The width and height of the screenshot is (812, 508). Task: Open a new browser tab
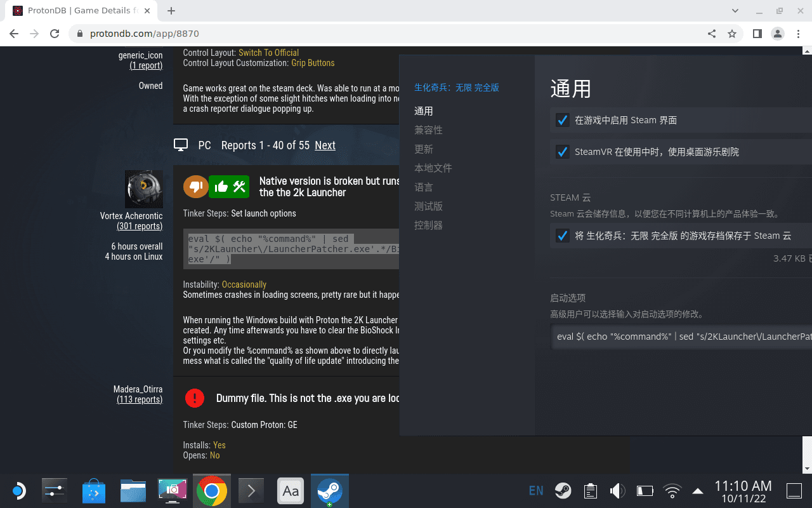tap(171, 11)
